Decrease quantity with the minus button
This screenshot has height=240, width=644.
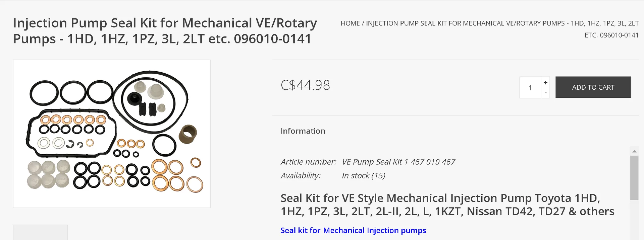pyautogui.click(x=545, y=93)
